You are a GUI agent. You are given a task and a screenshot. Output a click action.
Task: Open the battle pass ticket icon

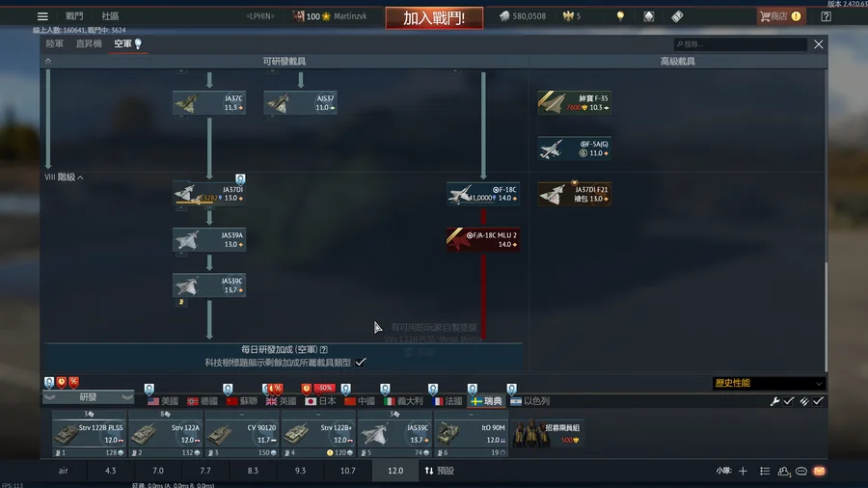click(677, 16)
